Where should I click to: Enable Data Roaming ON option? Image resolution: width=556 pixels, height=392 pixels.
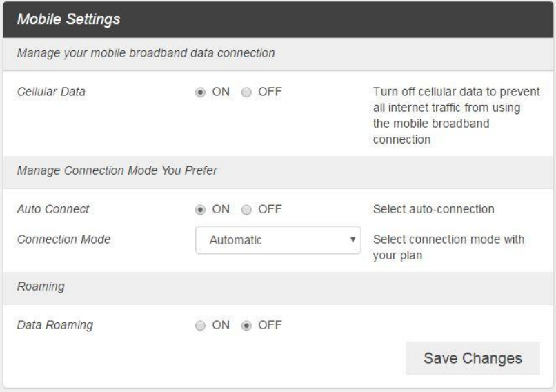pyautogui.click(x=200, y=325)
